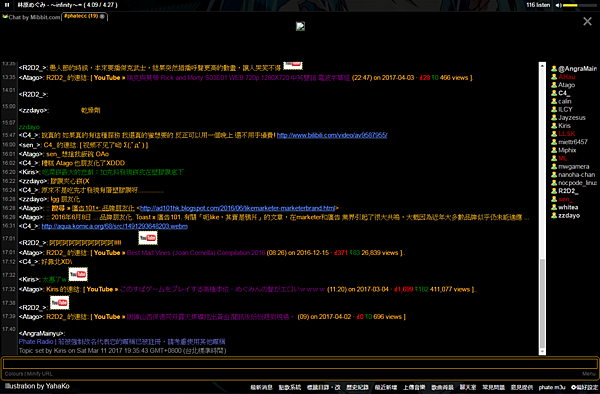Click the user icon beside LLSK

[x=554, y=134]
